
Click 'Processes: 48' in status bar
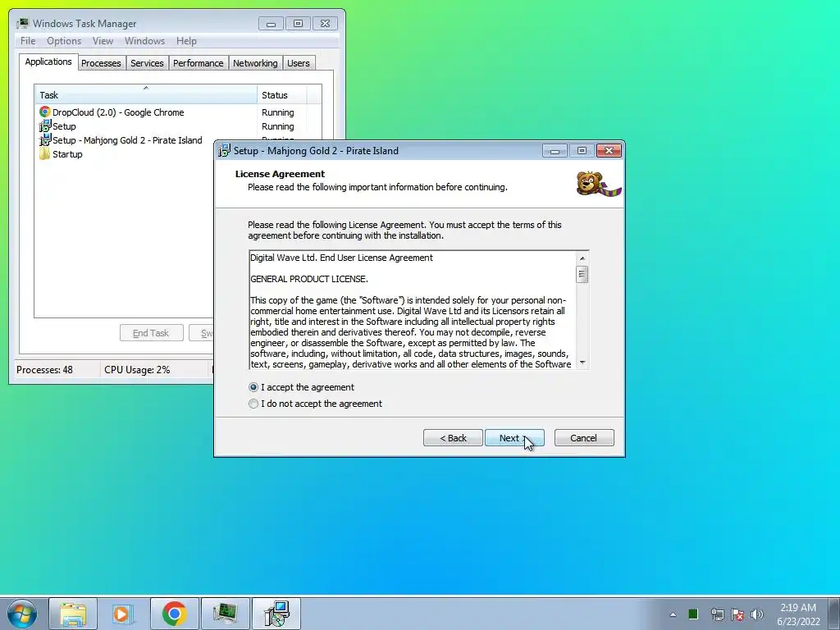coord(44,370)
